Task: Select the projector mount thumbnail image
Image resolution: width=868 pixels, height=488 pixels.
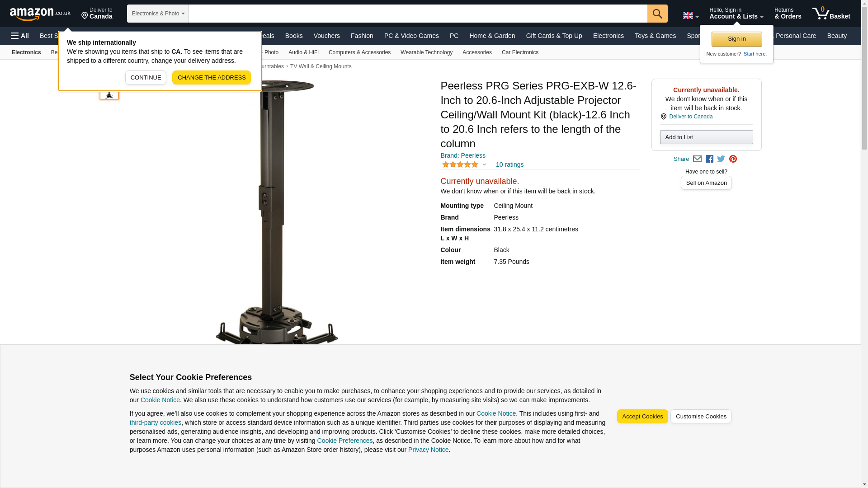Action: tap(109, 94)
